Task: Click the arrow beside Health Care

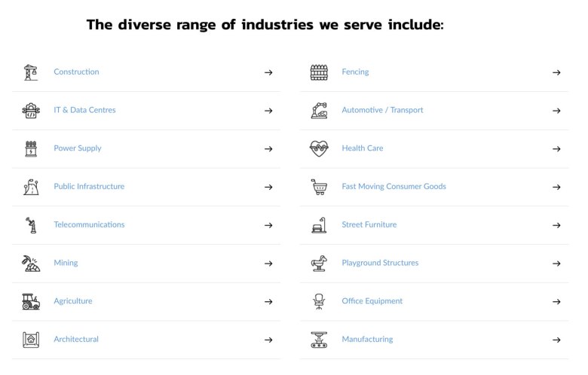Action: 556,149
